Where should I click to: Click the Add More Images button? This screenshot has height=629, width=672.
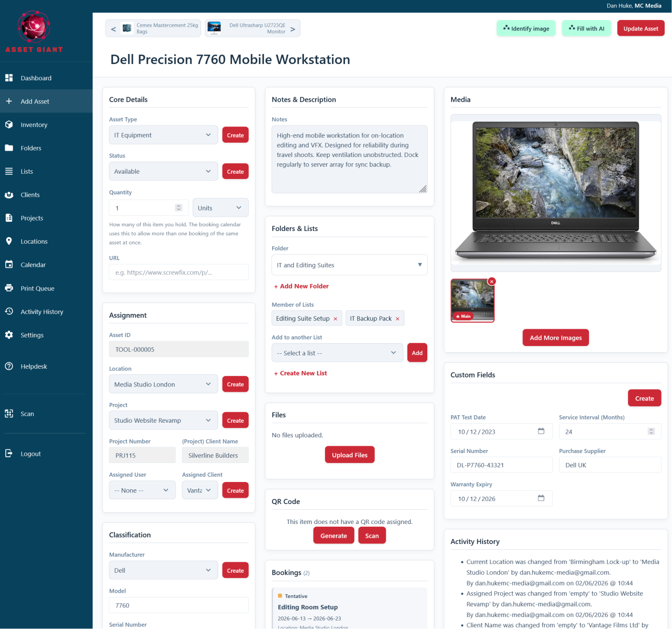[555, 338]
